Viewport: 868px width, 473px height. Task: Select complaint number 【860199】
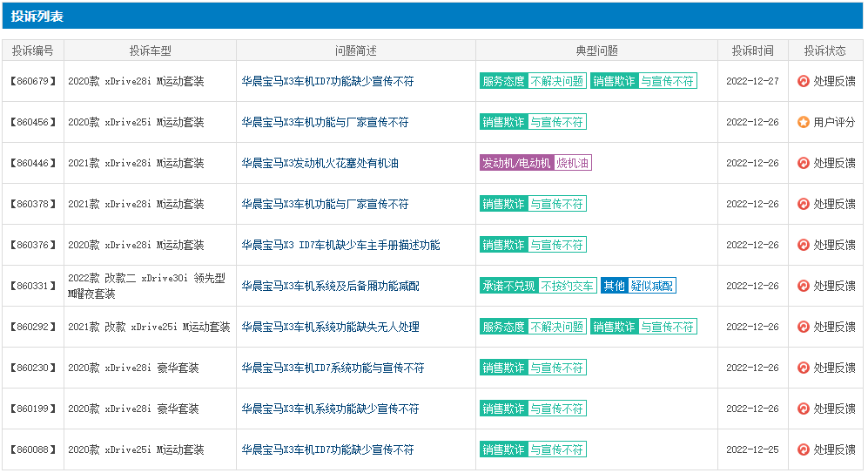tap(33, 409)
